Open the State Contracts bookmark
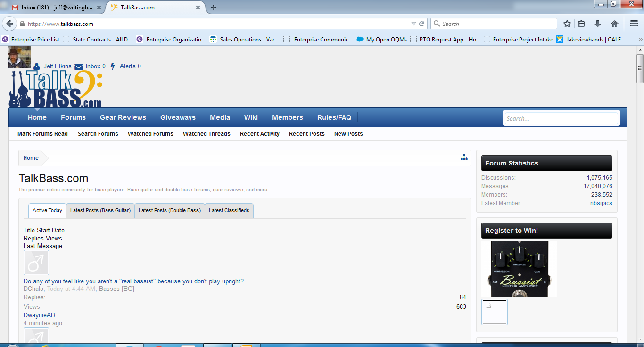The width and height of the screenshot is (644, 347). (x=98, y=40)
